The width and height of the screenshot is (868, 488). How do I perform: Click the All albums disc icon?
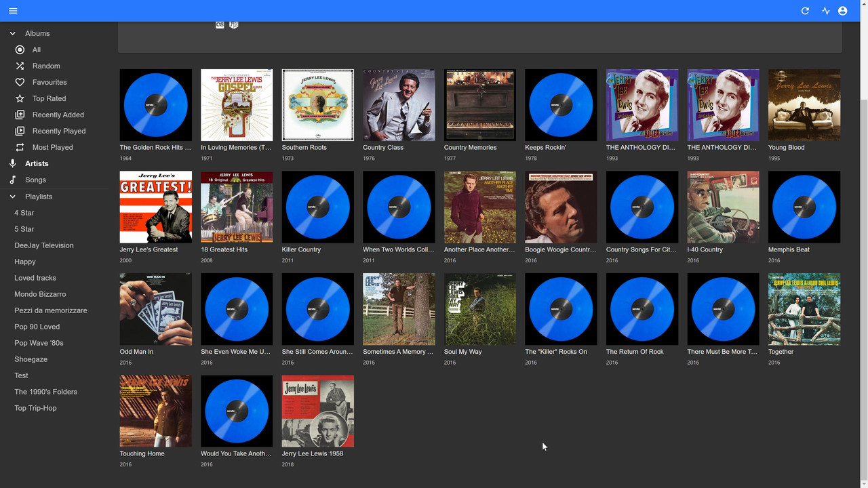click(20, 49)
